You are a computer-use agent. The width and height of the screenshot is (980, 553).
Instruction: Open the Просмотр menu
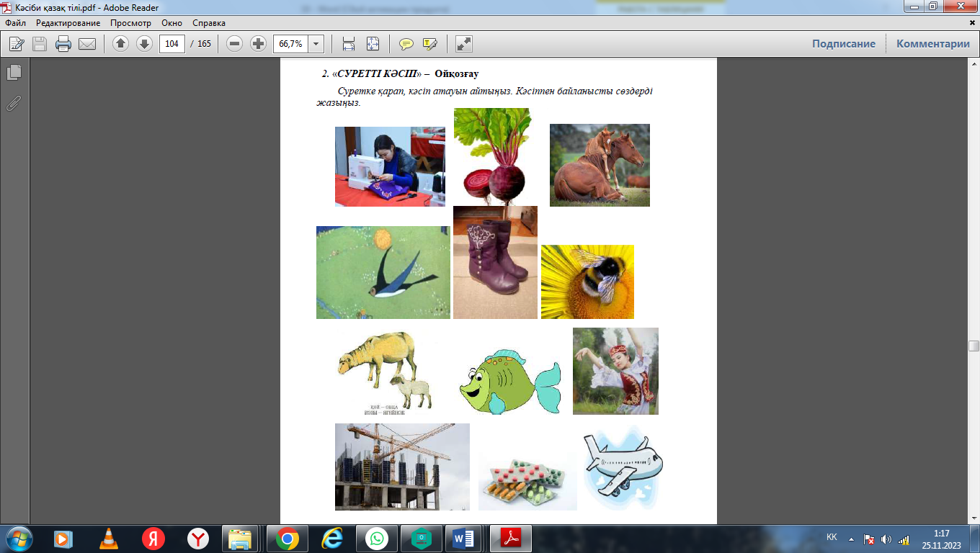point(131,23)
